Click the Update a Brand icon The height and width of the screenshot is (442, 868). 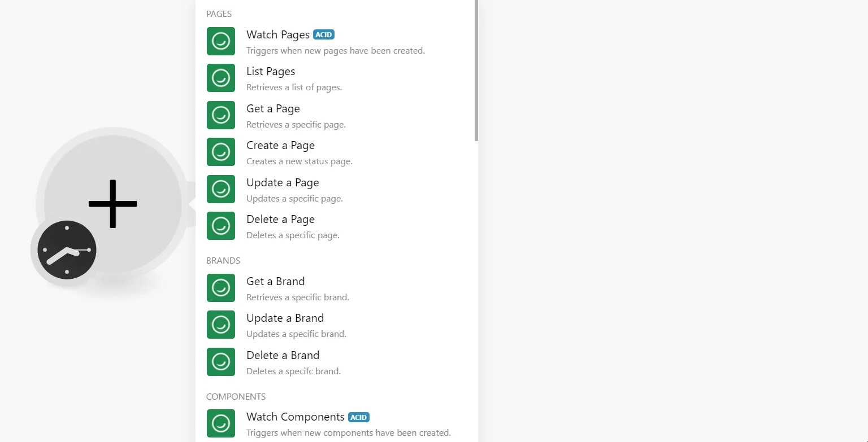(221, 325)
